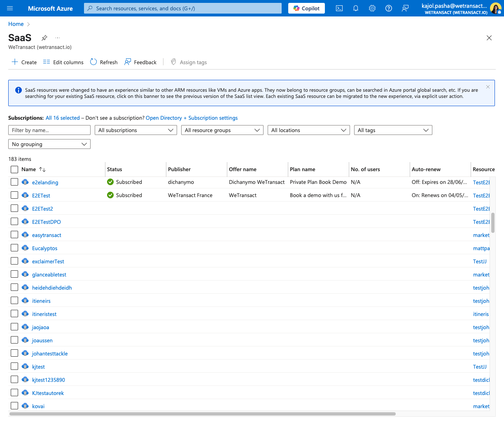Viewport: 504px width, 425px height.
Task: Open the glanceabletest resource
Action: pos(49,274)
